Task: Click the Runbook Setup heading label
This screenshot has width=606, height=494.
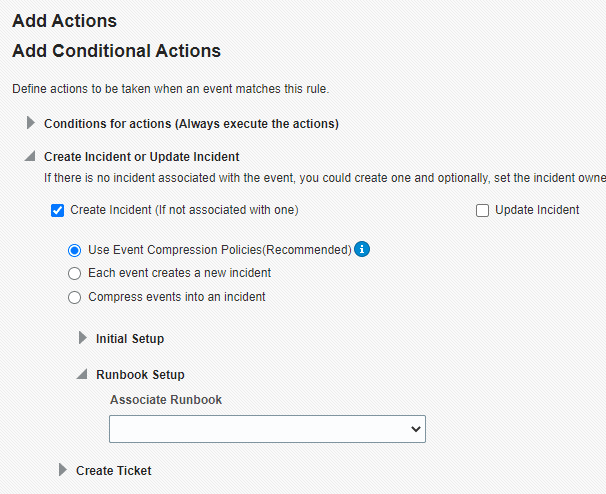Action: pos(140,375)
